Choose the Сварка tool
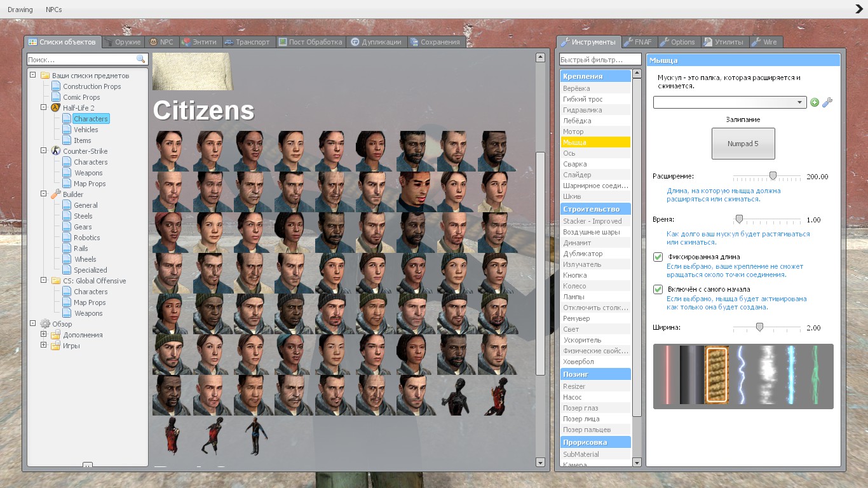868x488 pixels. pyautogui.click(x=595, y=164)
